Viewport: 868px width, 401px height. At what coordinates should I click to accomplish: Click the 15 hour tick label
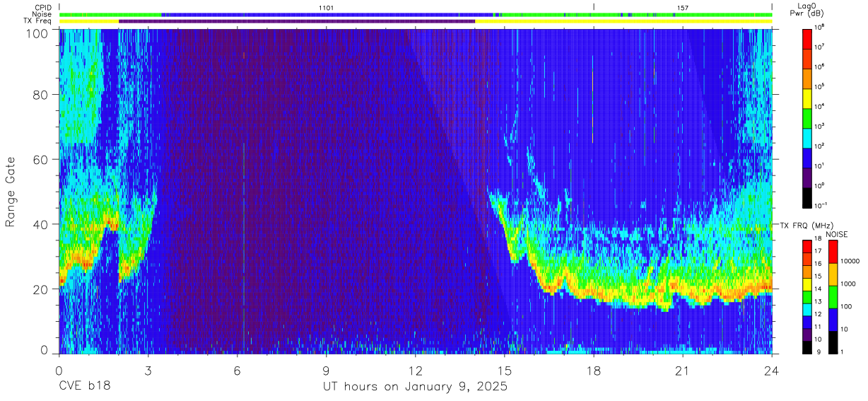505,370
